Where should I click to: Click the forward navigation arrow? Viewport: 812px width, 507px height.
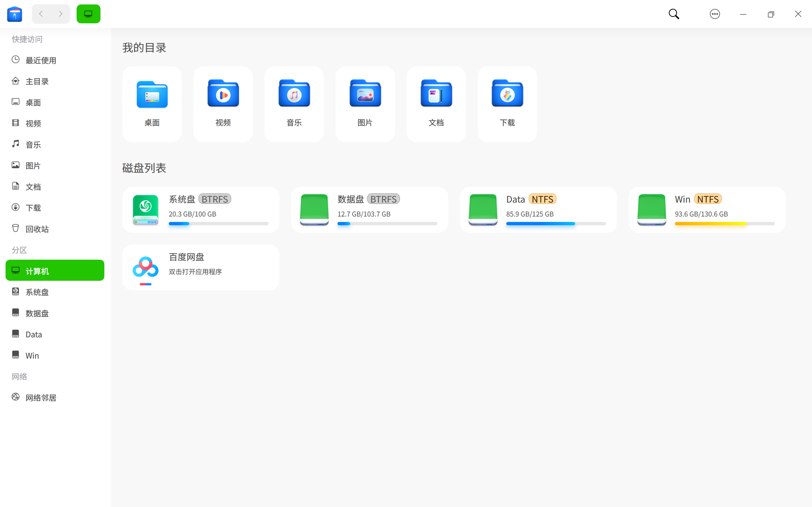(x=61, y=14)
